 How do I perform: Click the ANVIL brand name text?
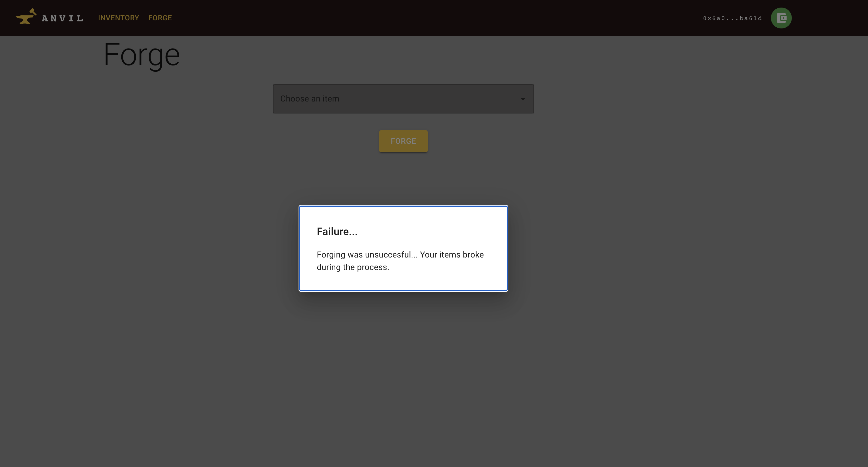tap(62, 19)
